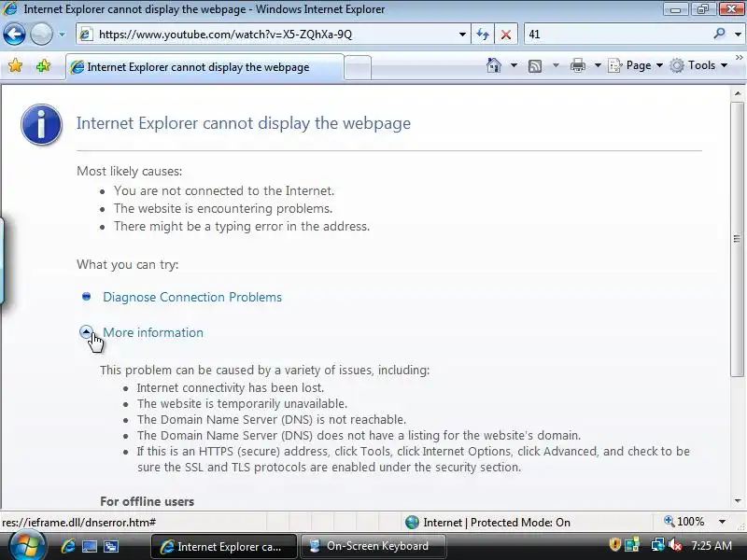Click the security shield tray icon
This screenshot has width=747, height=560.
point(614,544)
